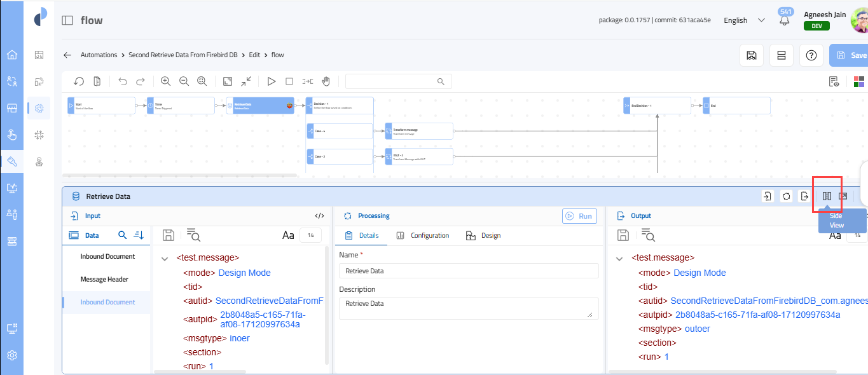Click fit to screen expand icon
This screenshot has height=375, width=868.
click(x=228, y=81)
